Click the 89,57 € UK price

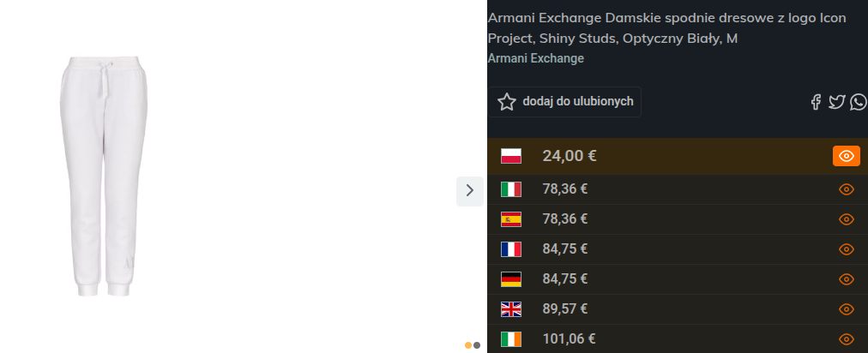pyautogui.click(x=565, y=309)
